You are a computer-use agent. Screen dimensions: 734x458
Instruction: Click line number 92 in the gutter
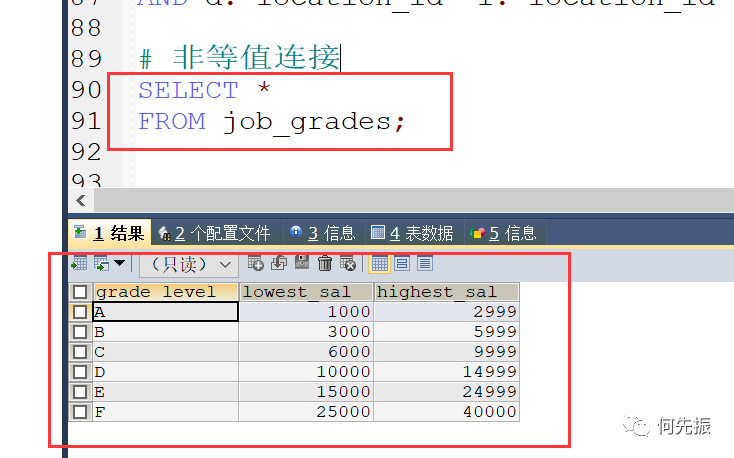[86, 152]
